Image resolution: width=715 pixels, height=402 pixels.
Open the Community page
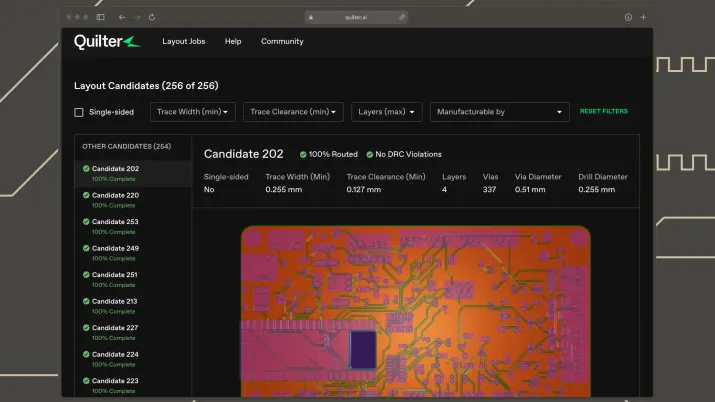[282, 41]
